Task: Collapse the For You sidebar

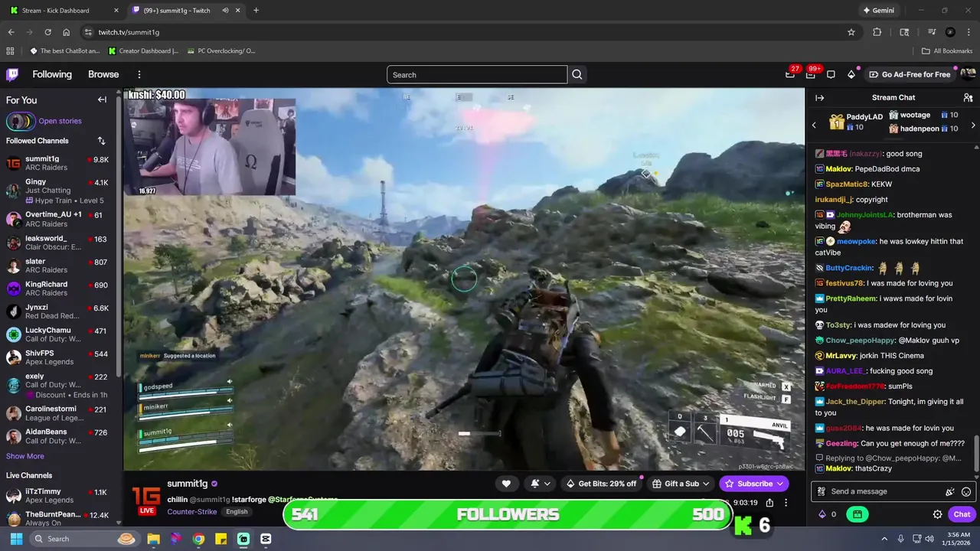Action: 102,99
